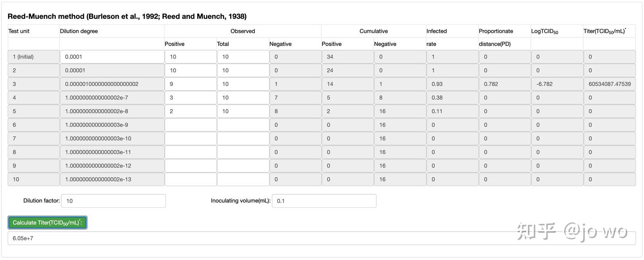Select empty Observed Total field in row 6
The width and height of the screenshot is (644, 260).
tap(243, 125)
